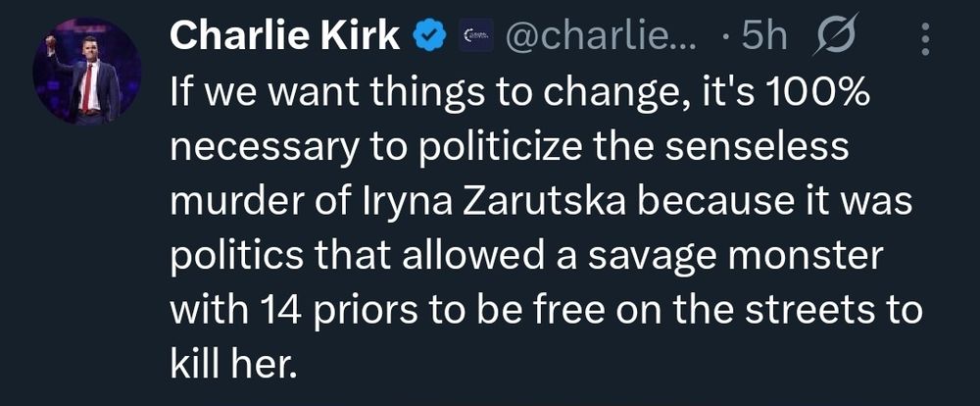The width and height of the screenshot is (980, 406).
Task: Click the blue verified checkmark badge
Action: click(427, 38)
